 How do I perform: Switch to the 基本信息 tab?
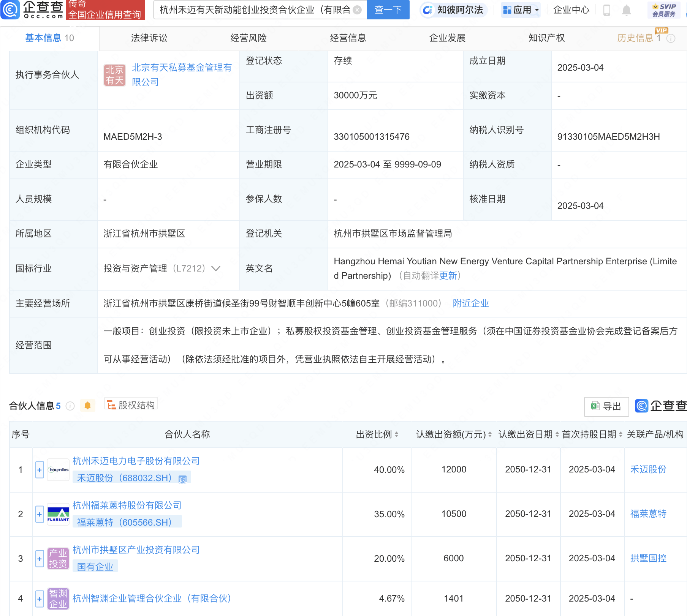click(49, 38)
